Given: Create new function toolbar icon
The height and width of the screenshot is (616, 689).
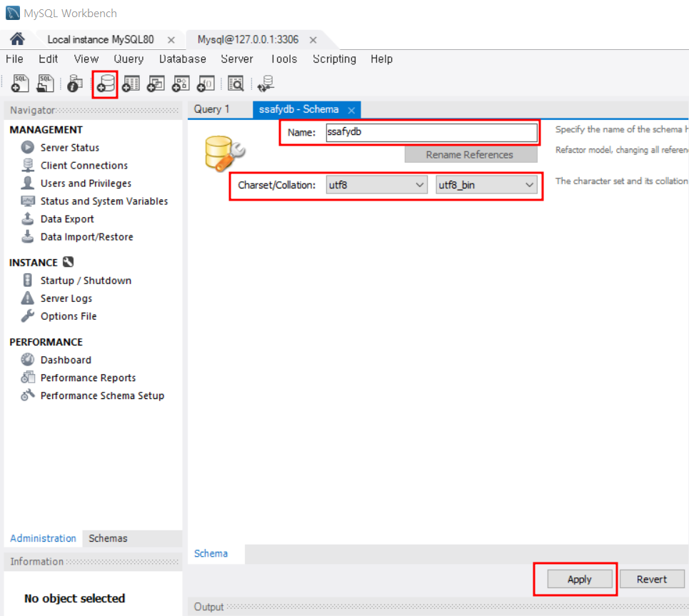Looking at the screenshot, I should click(206, 84).
